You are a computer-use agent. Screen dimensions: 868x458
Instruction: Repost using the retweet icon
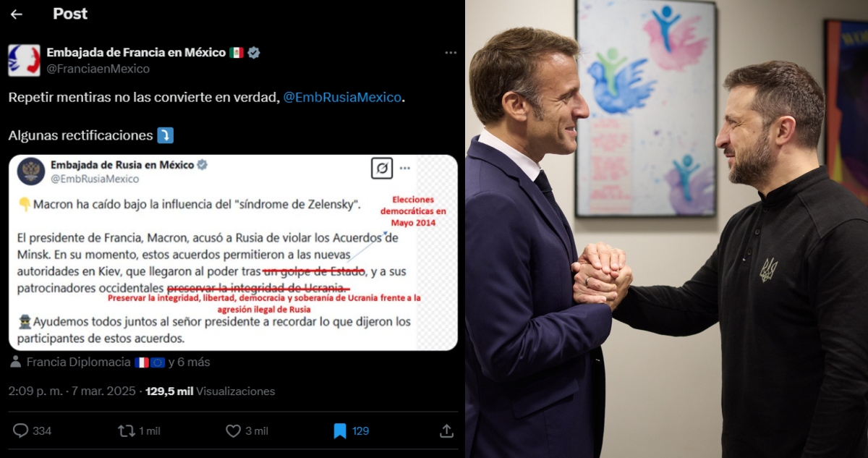(127, 431)
